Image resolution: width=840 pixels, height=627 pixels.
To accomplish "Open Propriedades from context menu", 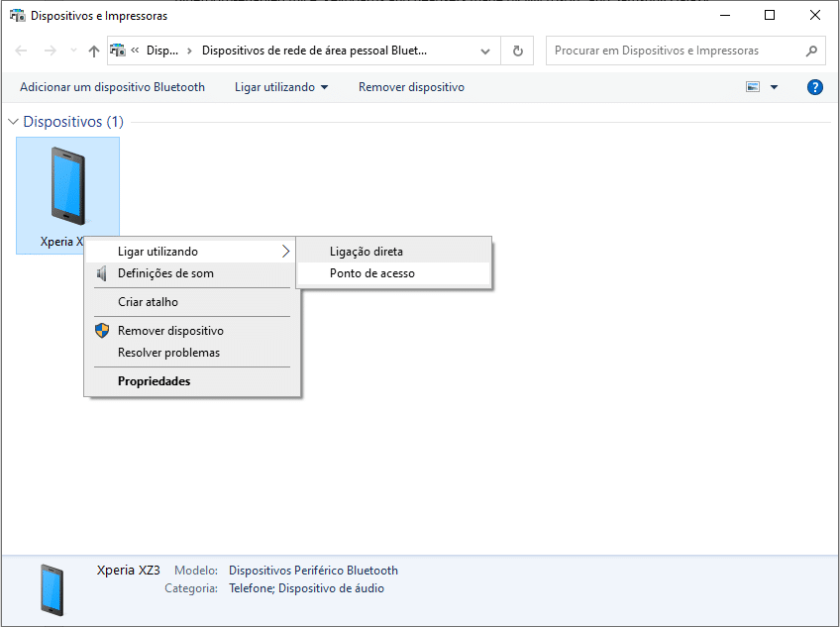I will click(x=154, y=381).
